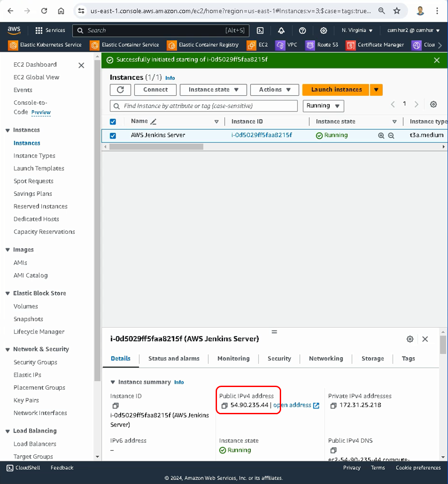This screenshot has height=484, width=448.
Task: Open the Instance state dropdown
Action: coord(213,90)
